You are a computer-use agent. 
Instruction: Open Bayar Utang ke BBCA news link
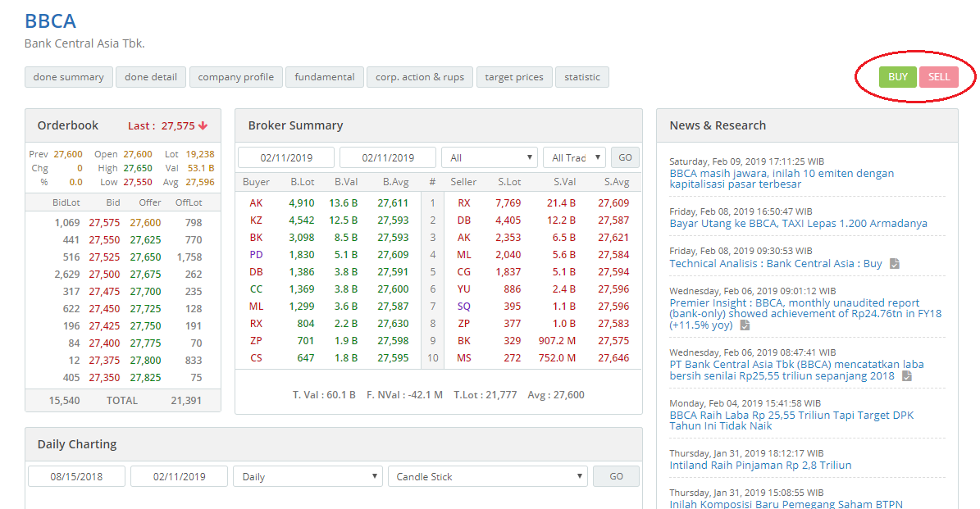coord(798,224)
